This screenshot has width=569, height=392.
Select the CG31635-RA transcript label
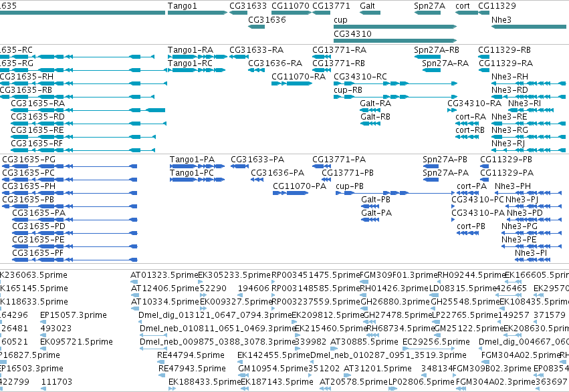coord(37,104)
